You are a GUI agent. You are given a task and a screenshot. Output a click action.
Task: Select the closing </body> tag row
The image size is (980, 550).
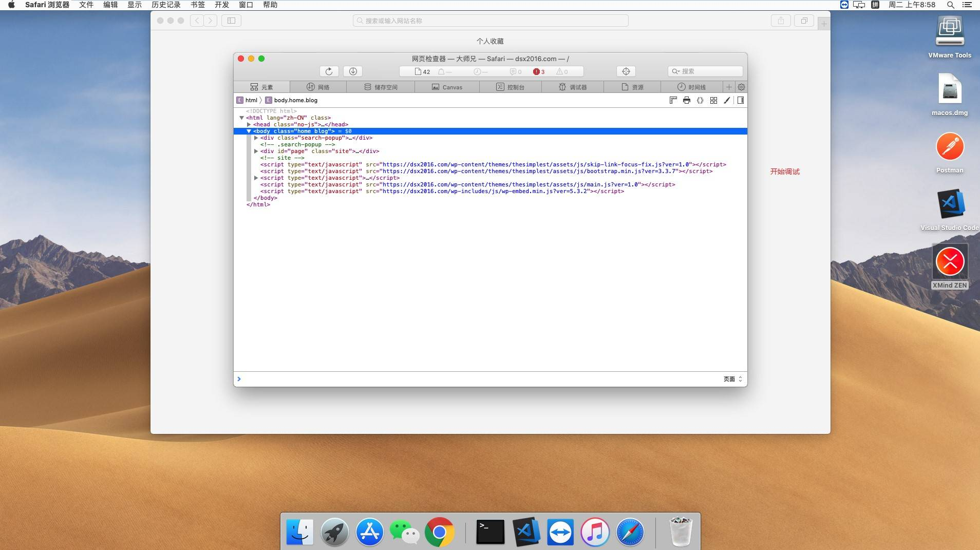[x=265, y=198]
